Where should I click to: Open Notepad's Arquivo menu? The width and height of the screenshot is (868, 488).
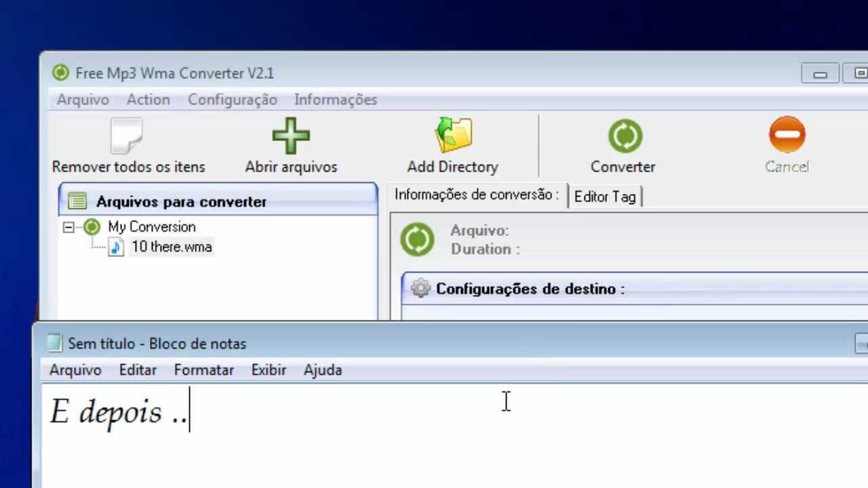click(75, 370)
